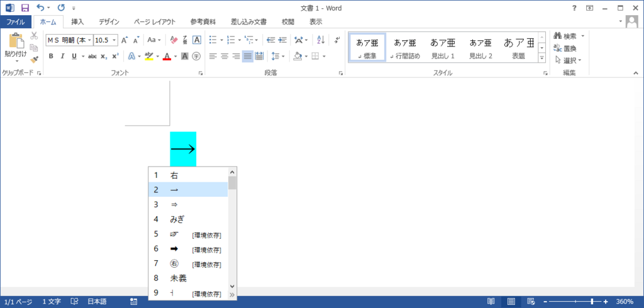
Task: Decrease font size with shrink font icon
Action: pos(136,40)
